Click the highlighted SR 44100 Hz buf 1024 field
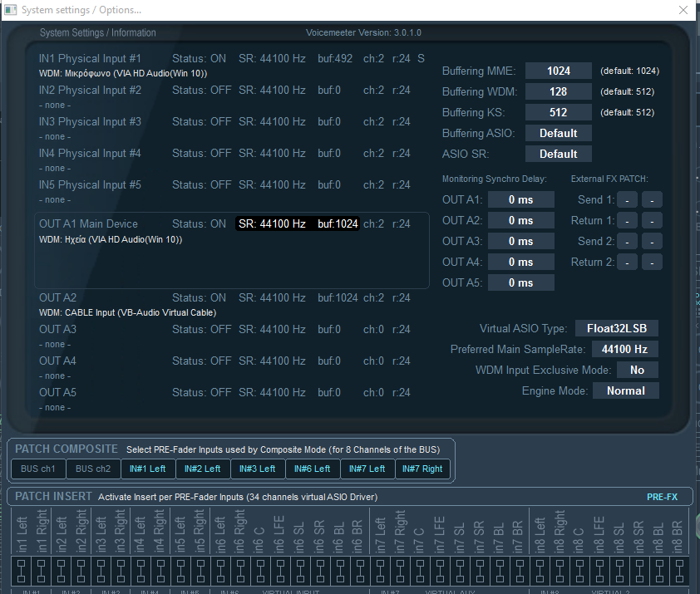This screenshot has height=594, width=700. [298, 223]
